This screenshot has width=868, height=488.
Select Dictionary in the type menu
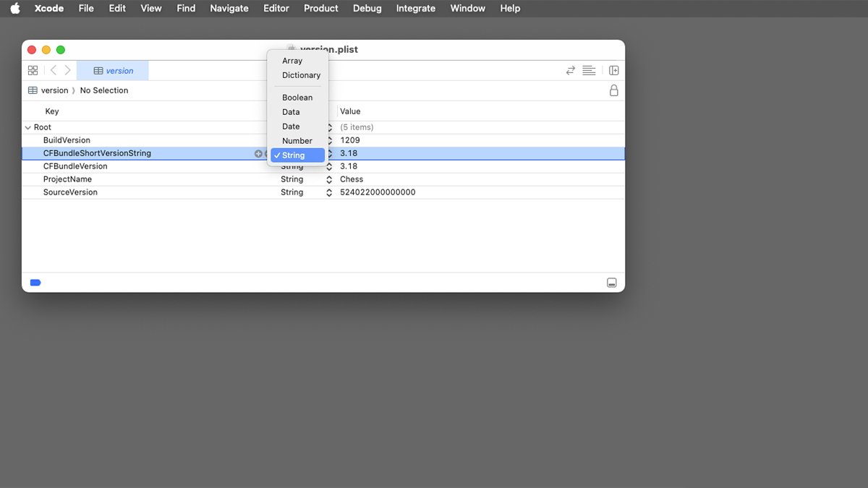click(301, 75)
